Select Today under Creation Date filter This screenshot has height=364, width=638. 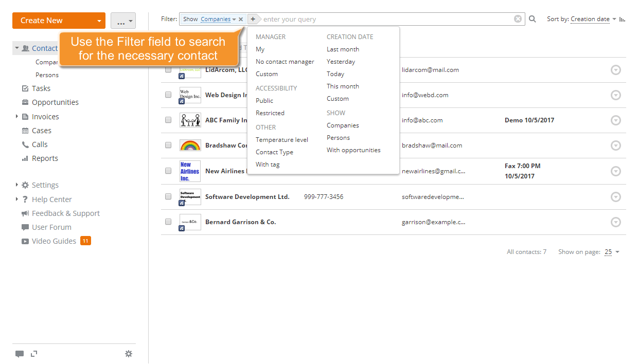coord(335,74)
